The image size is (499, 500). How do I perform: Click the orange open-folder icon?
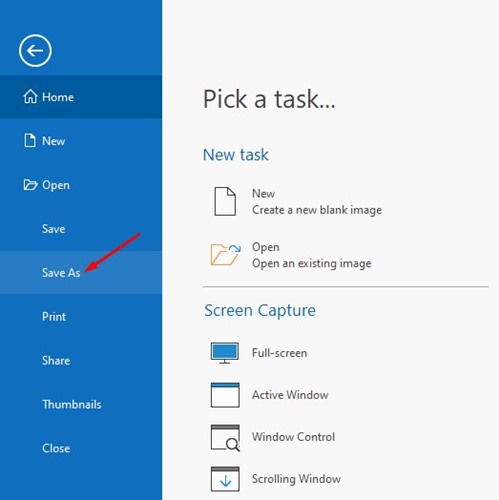[225, 254]
